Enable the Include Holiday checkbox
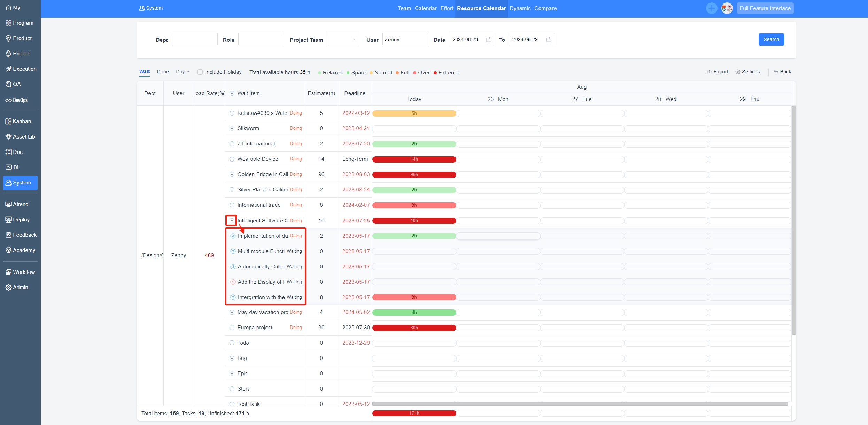 tap(200, 72)
